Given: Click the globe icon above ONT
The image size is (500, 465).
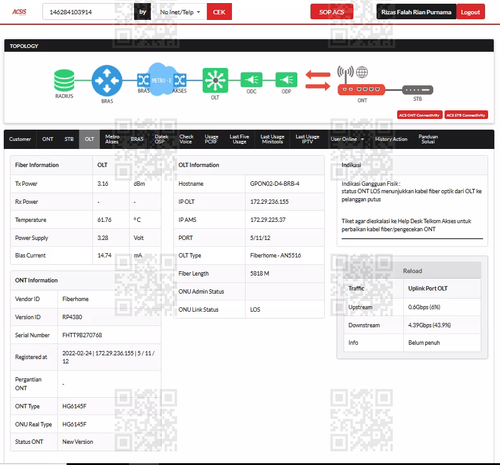Looking at the screenshot, I should tap(362, 72).
